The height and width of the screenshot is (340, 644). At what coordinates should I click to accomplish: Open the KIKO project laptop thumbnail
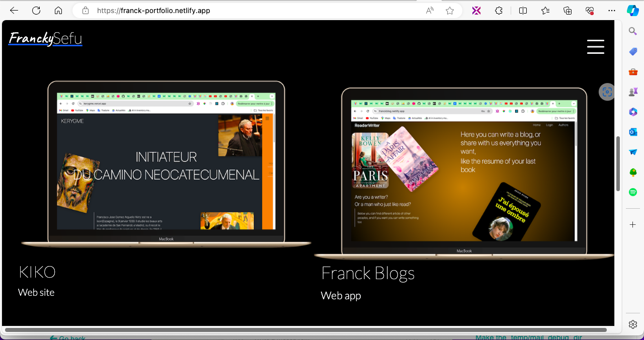[x=166, y=163]
